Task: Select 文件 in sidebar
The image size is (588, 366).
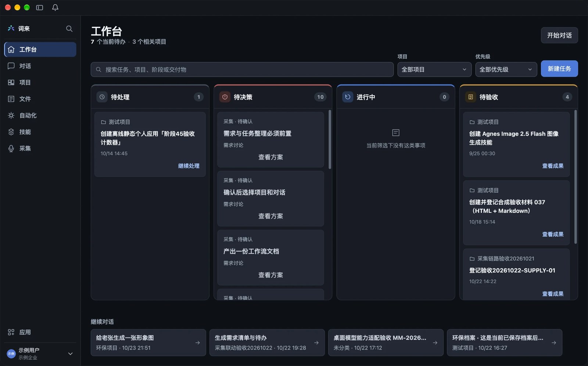Action: tap(40, 99)
